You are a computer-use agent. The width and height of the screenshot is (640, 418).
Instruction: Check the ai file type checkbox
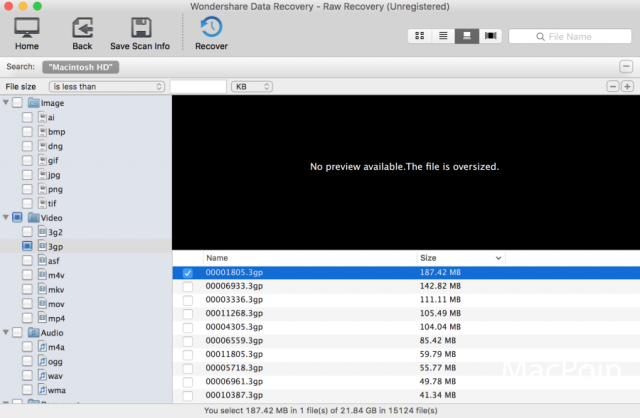27,117
